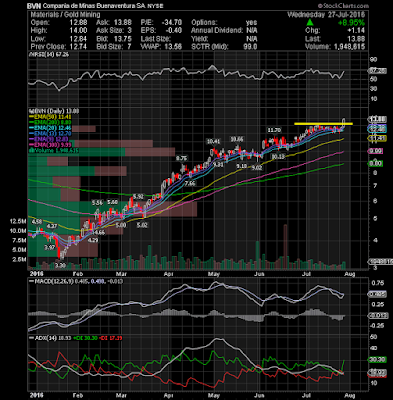Screen dimensions: 393x400
Task: Click the green up-arrow change indicator
Action: coord(310,22)
